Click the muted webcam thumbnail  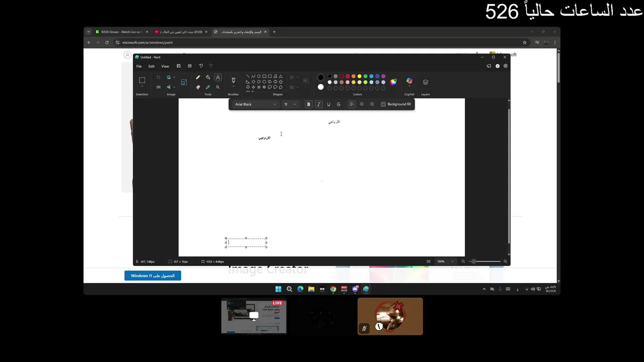(390, 316)
